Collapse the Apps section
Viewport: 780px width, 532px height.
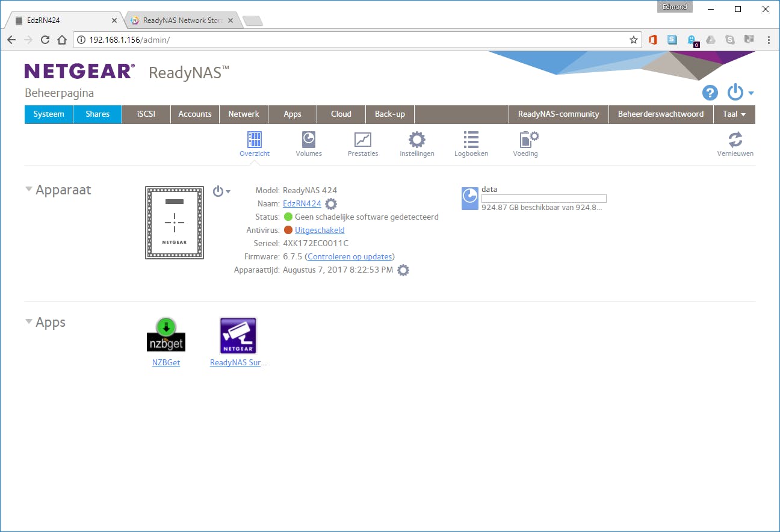point(28,321)
